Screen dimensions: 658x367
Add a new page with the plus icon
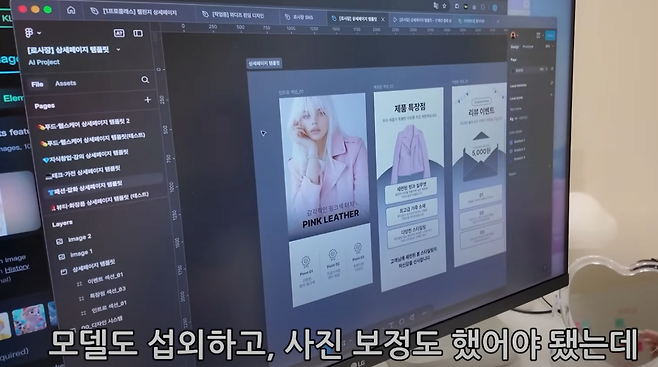click(x=148, y=100)
